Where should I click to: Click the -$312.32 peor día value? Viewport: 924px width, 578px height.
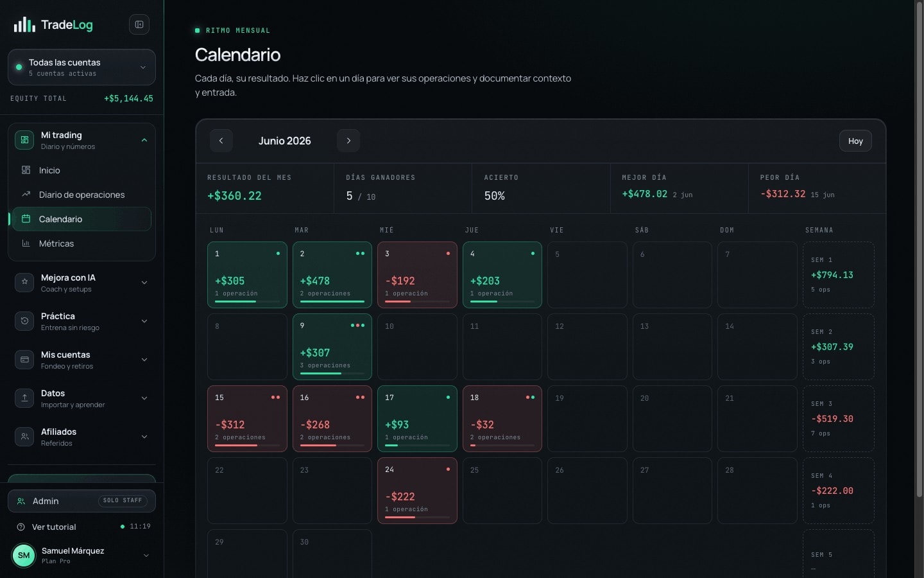(x=783, y=194)
